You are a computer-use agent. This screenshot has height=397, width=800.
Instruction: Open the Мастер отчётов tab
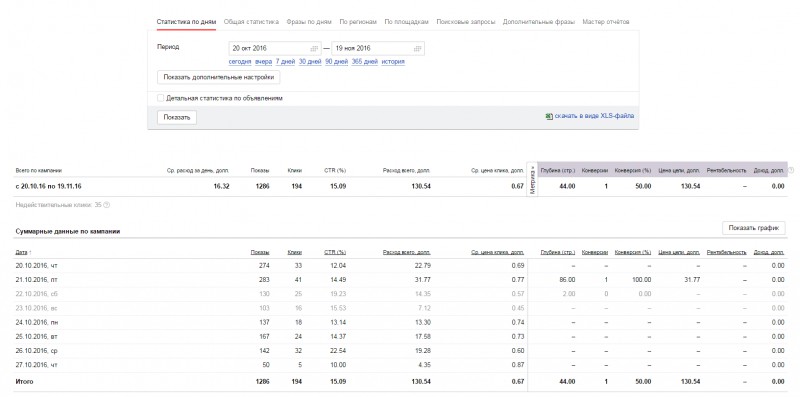click(x=606, y=22)
